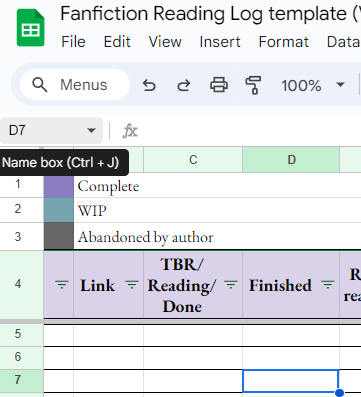Click the Print icon
Screen dimensions: 361x397
[x=219, y=85]
